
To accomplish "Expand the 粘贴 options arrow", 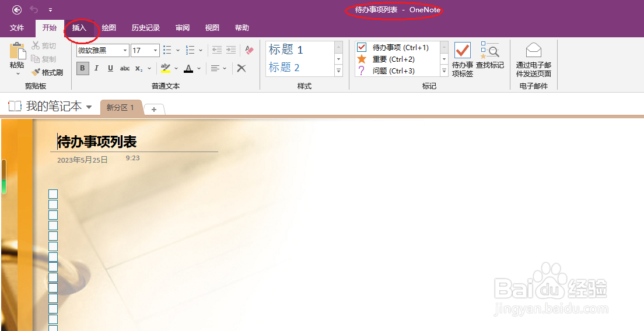I will click(17, 74).
